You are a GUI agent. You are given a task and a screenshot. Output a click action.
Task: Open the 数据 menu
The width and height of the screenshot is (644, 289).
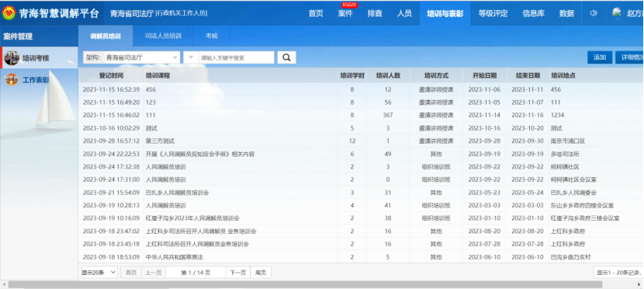click(566, 13)
